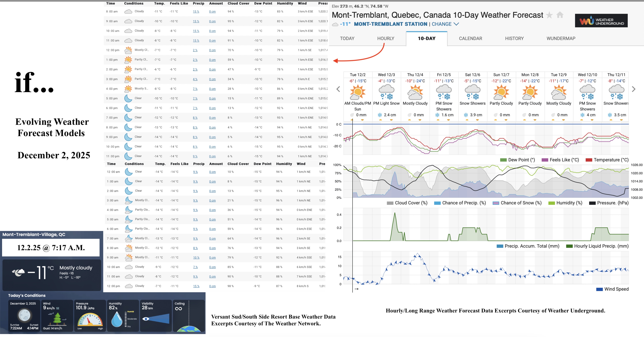Image resolution: width=644 pixels, height=337 pixels.
Task: Click the 15 % precip link in the 8:00 am row
Action: (x=196, y=11)
